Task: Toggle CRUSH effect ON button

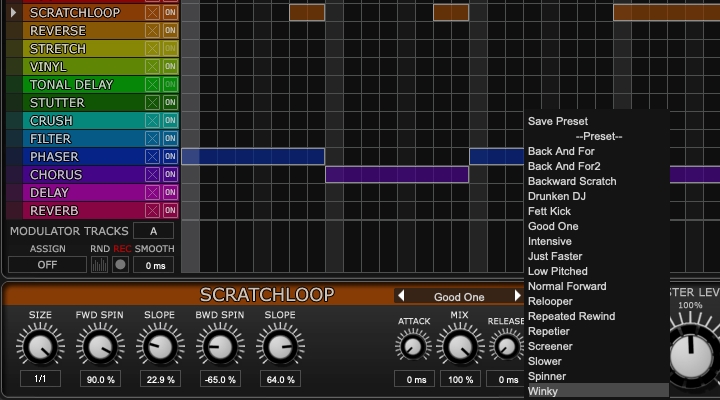Action: point(170,120)
